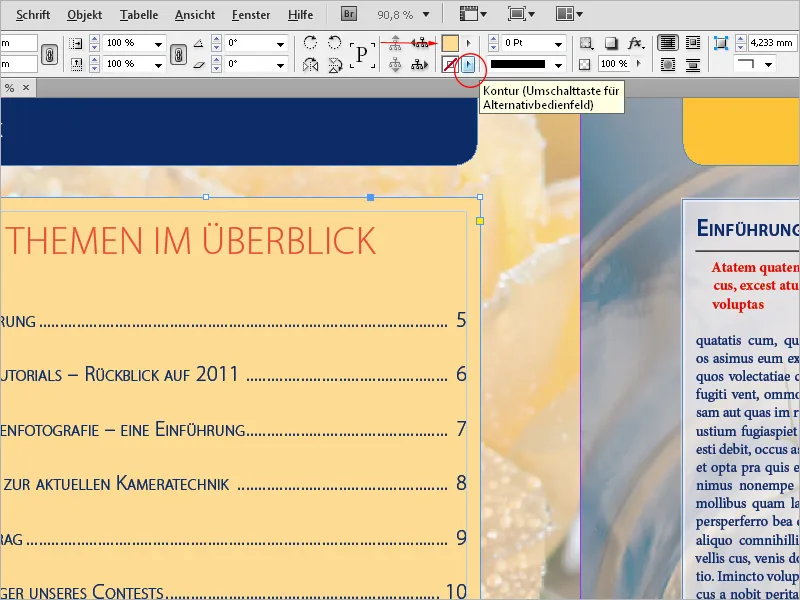Click the 100 % opacity field
The image size is (800, 600).
click(x=614, y=64)
